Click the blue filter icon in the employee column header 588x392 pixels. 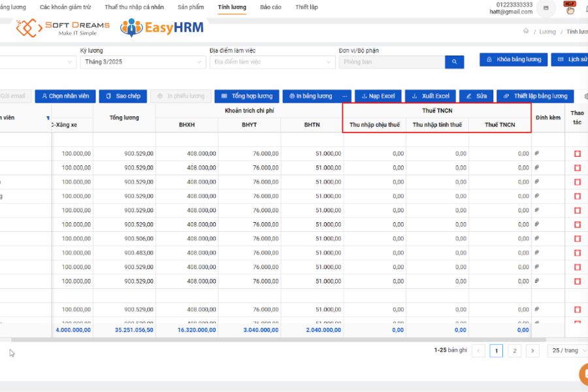(48, 118)
